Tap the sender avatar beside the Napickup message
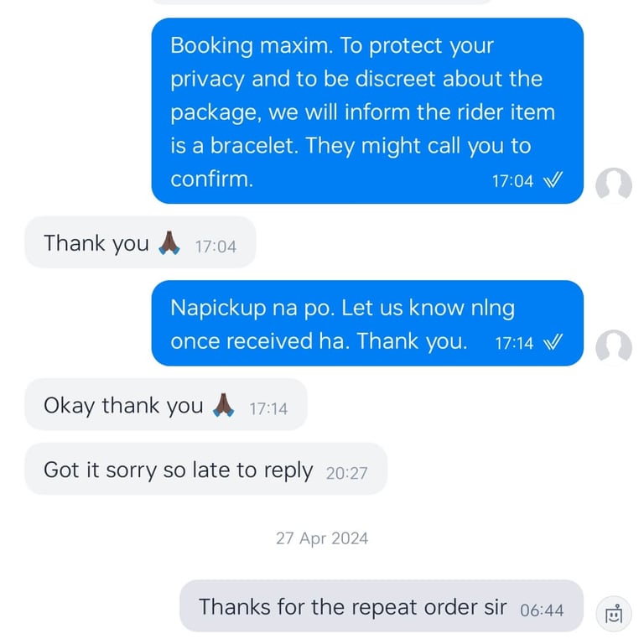Image resolution: width=644 pixels, height=644 pixels. click(614, 347)
